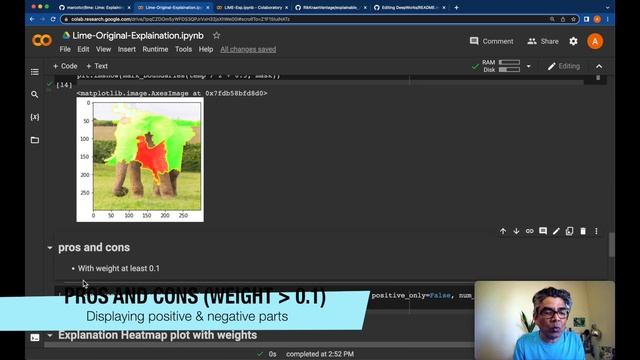Open the find and replace search icon

pyautogui.click(x=35, y=95)
